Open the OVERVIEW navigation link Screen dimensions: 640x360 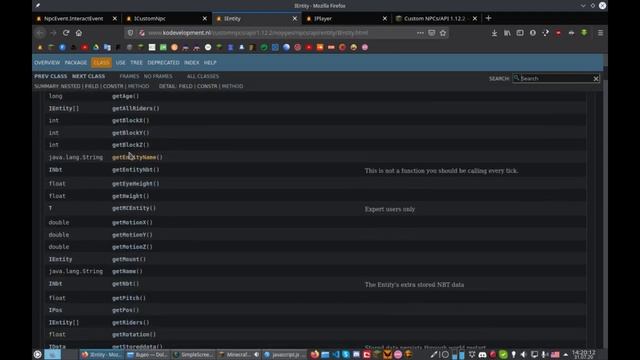coord(47,62)
